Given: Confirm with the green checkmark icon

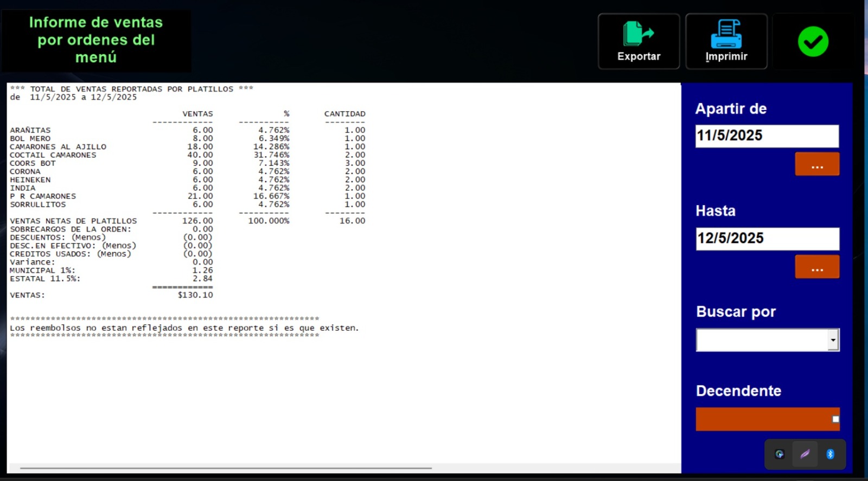Looking at the screenshot, I should [813, 42].
